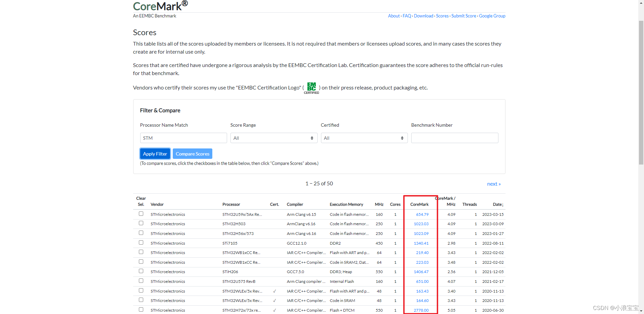Sort by the Cores column header
The height and width of the screenshot is (314, 644).
coord(395,204)
